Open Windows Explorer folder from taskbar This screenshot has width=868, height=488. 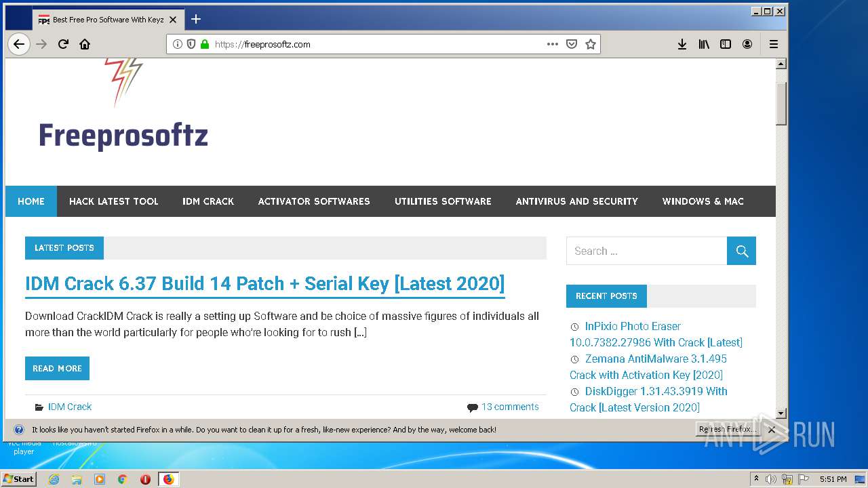click(77, 479)
